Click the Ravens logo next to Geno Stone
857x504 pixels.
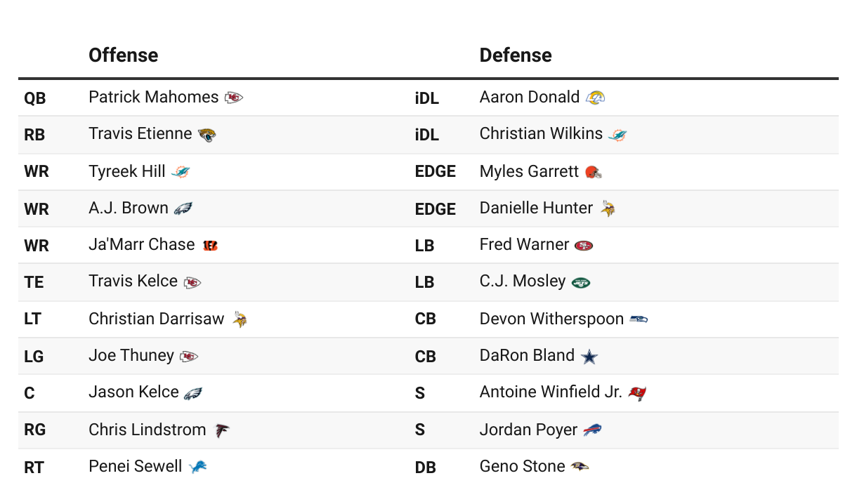click(x=580, y=467)
